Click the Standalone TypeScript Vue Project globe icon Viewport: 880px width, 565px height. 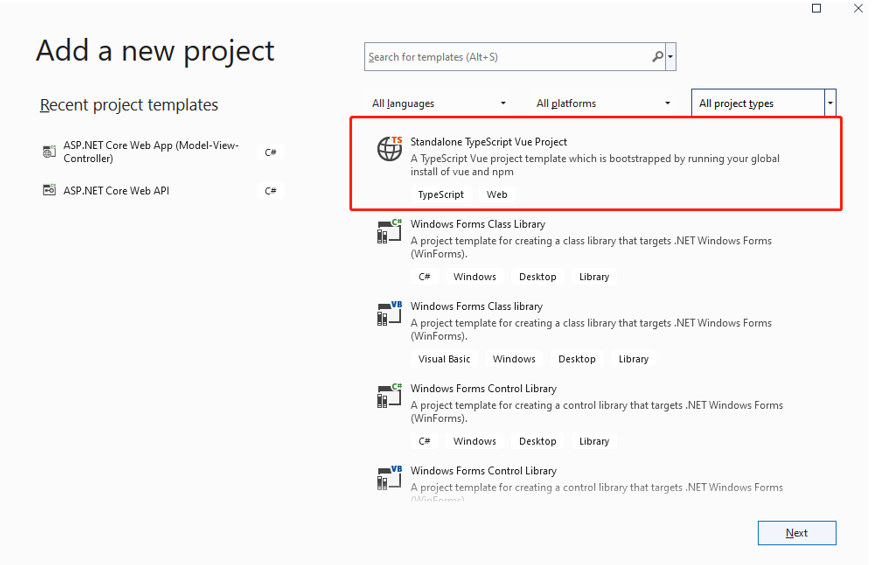tap(389, 149)
